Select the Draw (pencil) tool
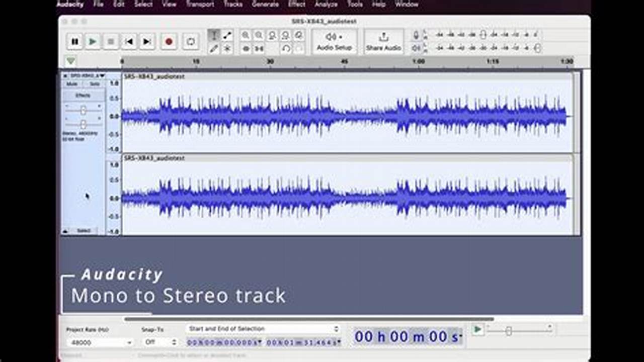The width and height of the screenshot is (644, 362). 214,48
